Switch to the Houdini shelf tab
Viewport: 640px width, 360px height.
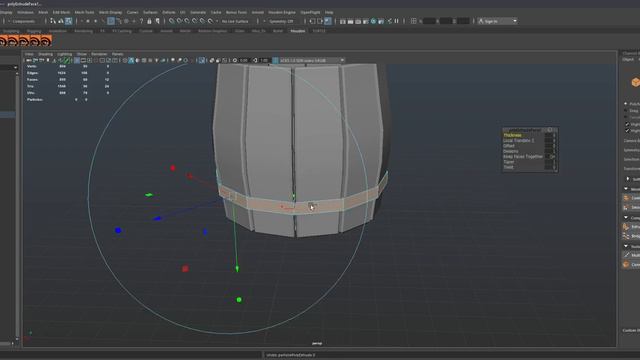click(x=298, y=31)
